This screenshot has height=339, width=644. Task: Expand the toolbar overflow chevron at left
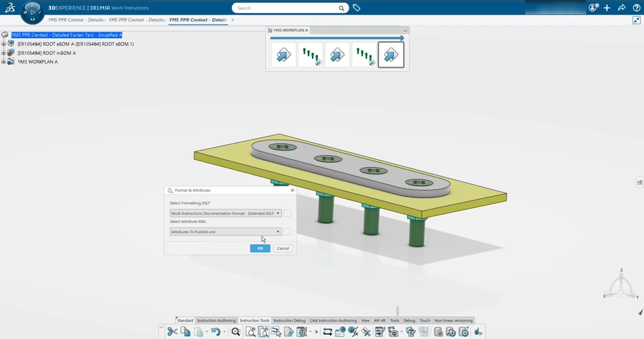(x=162, y=328)
